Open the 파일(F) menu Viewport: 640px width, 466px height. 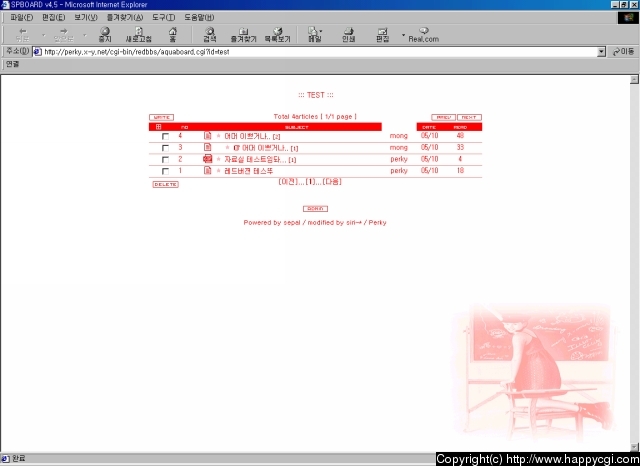click(x=21, y=17)
